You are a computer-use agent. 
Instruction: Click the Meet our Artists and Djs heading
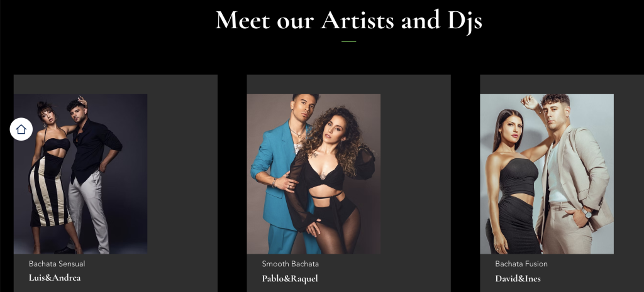348,21
